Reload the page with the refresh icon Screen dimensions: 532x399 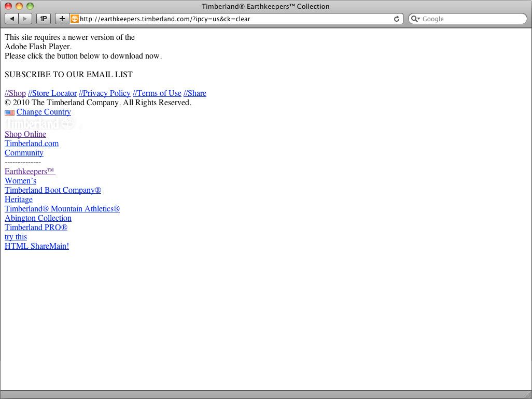click(x=397, y=19)
